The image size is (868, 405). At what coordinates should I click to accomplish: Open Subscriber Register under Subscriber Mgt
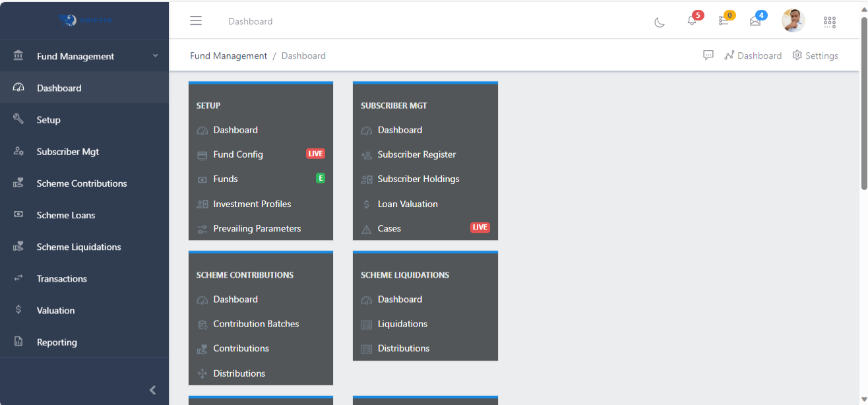coord(416,154)
